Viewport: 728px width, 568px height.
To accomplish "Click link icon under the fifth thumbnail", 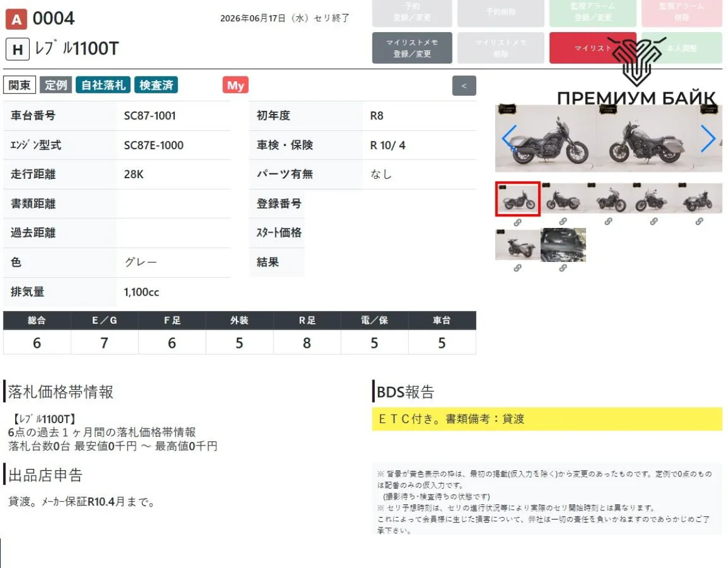I will coord(699,222).
